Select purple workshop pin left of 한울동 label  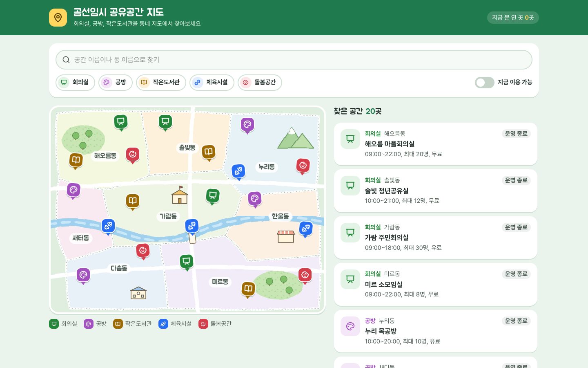(x=255, y=200)
